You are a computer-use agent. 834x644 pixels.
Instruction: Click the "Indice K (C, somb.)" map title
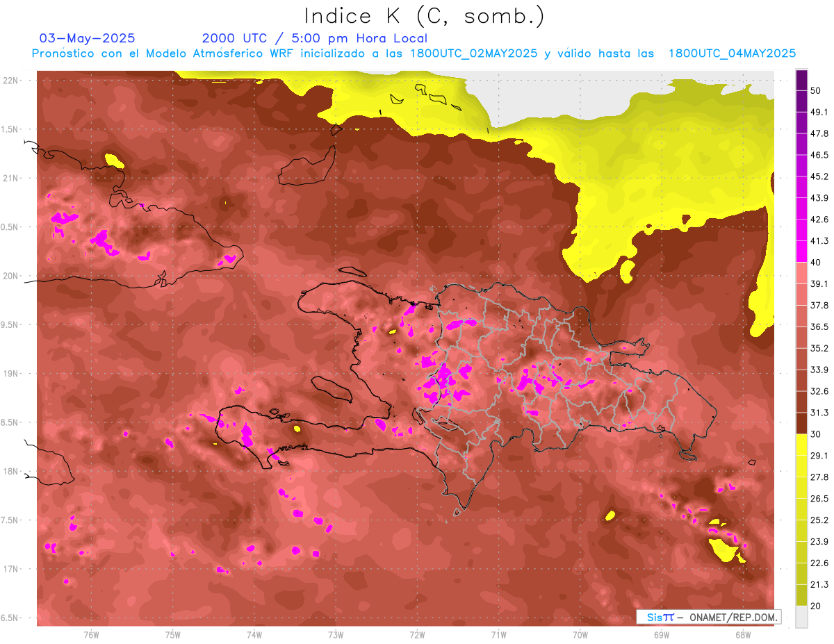coord(425,16)
